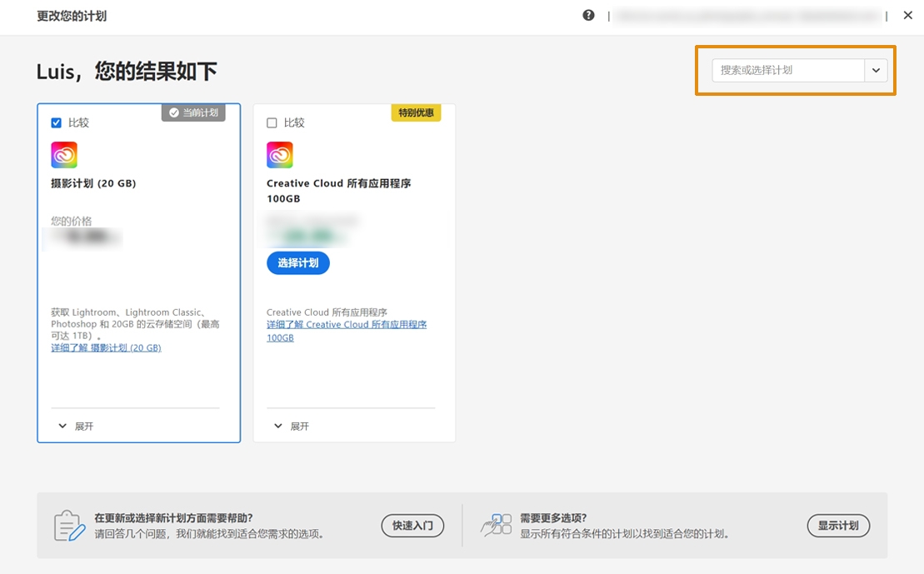Open the plan selection dropdown arrow
924x574 pixels.
click(876, 70)
